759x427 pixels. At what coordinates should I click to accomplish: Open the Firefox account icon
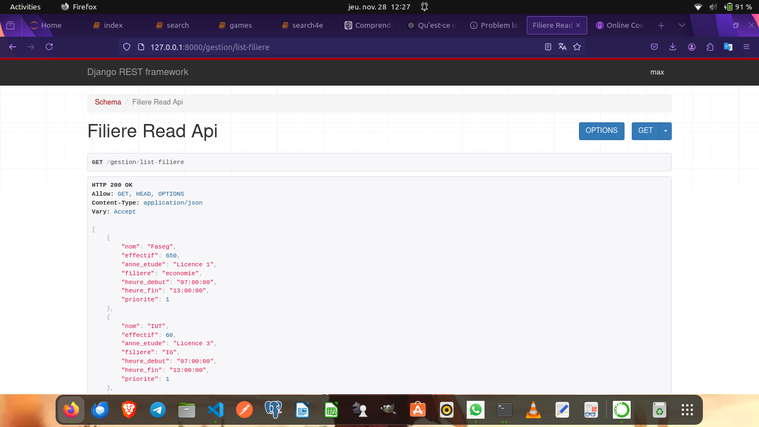coord(691,47)
